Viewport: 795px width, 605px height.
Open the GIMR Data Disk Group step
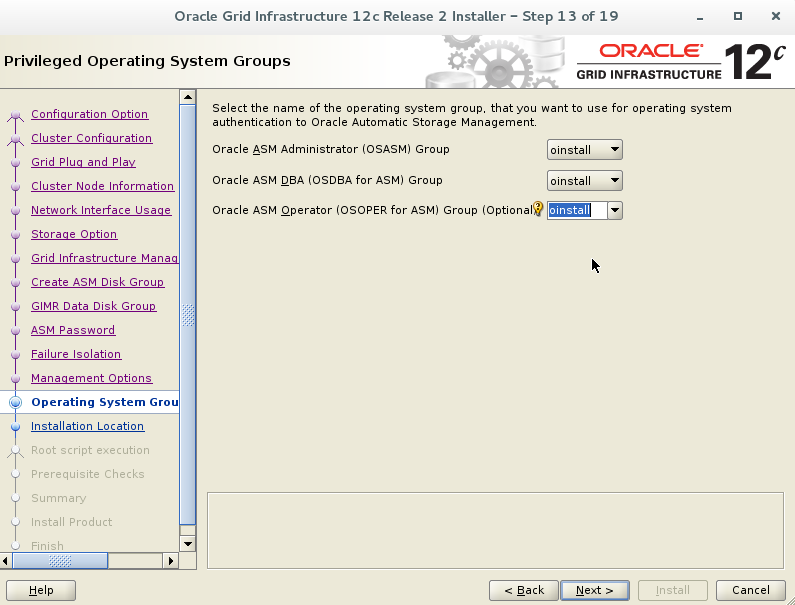click(x=93, y=306)
